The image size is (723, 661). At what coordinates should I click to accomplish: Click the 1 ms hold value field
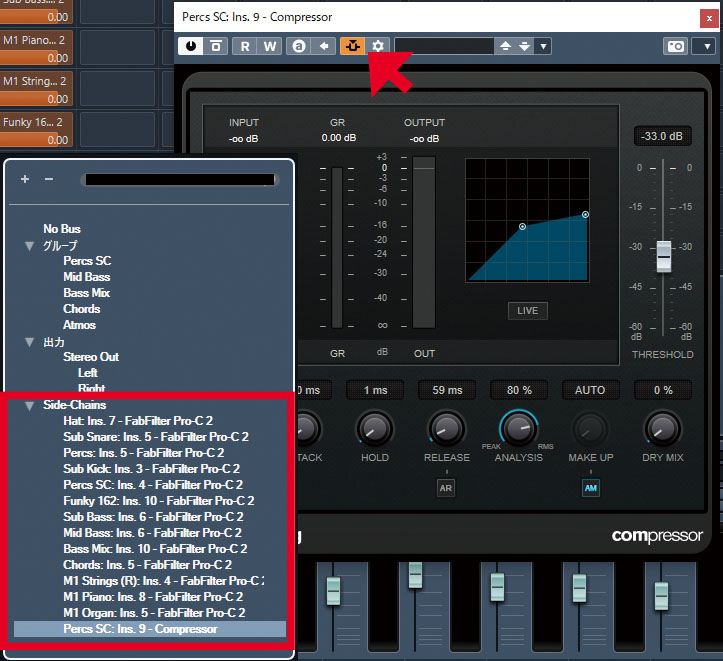(x=375, y=390)
